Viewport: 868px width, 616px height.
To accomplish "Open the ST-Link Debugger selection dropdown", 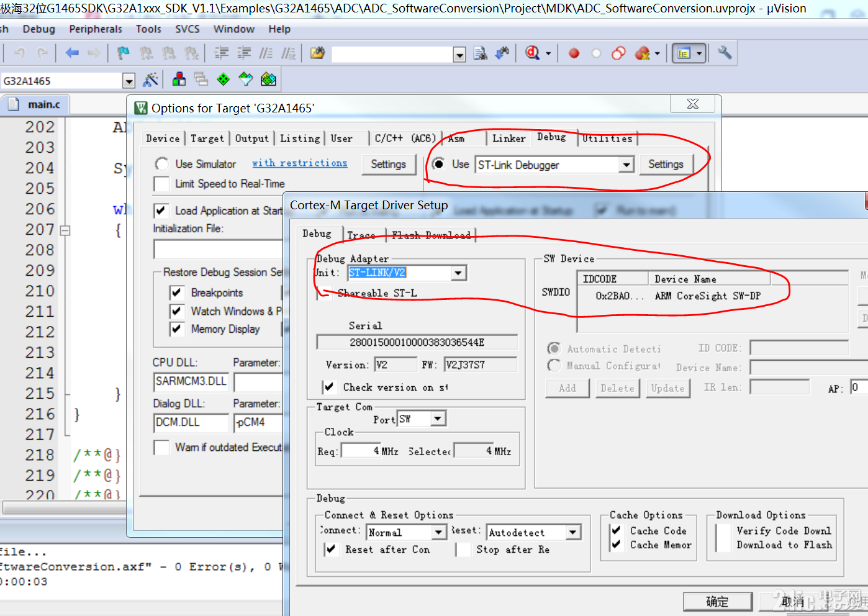I will coord(626,165).
